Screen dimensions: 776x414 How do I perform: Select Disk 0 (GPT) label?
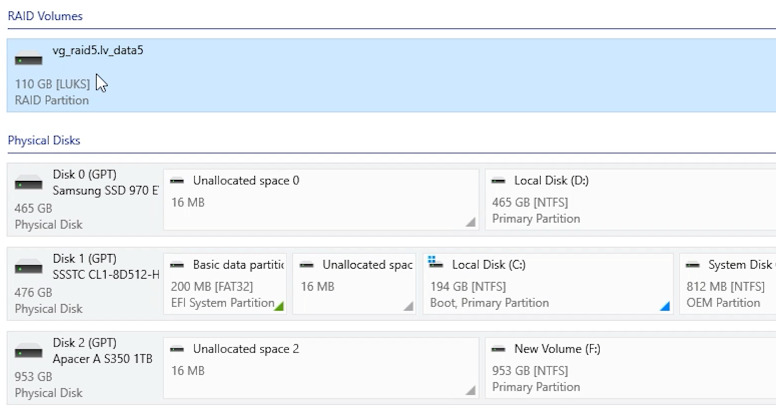[85, 175]
